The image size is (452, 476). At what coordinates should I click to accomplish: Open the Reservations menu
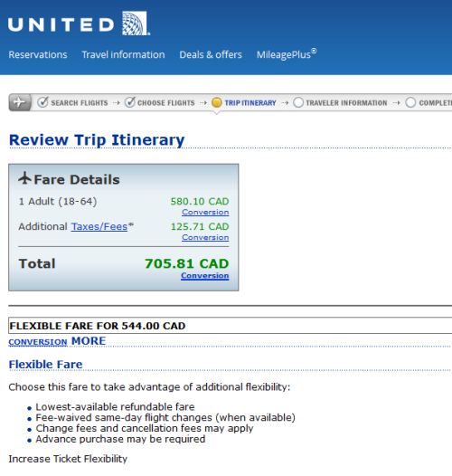pos(38,54)
